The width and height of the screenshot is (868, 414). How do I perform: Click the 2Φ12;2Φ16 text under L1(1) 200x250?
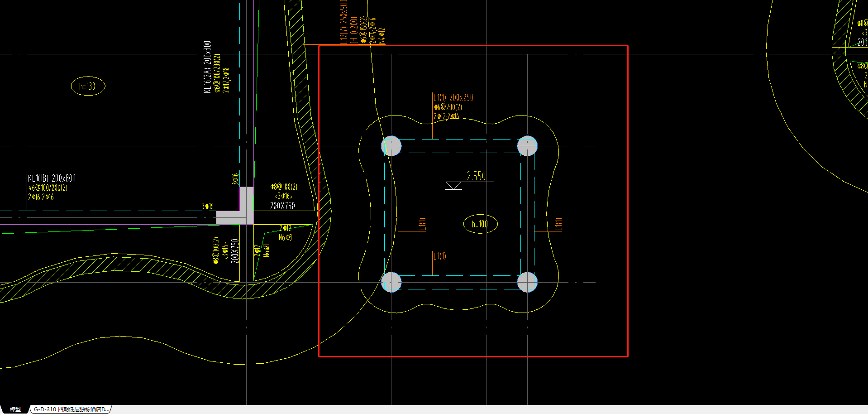pos(446,116)
